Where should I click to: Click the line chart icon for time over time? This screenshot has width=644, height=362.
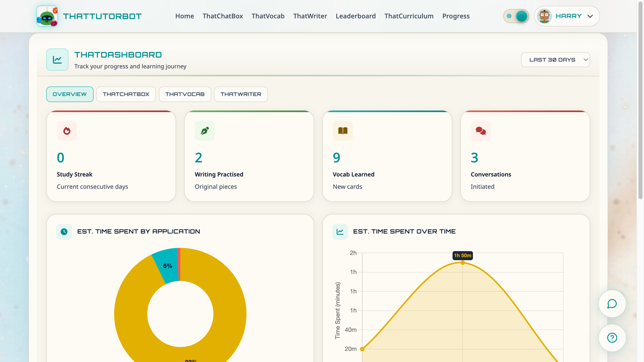point(340,232)
